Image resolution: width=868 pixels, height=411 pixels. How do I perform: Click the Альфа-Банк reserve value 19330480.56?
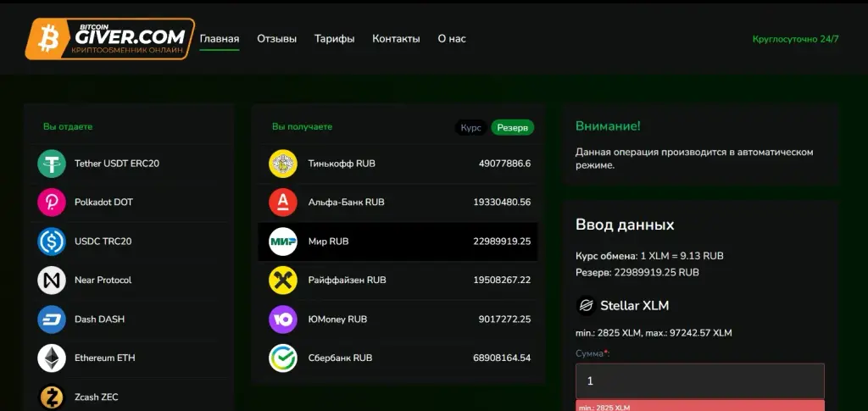502,203
